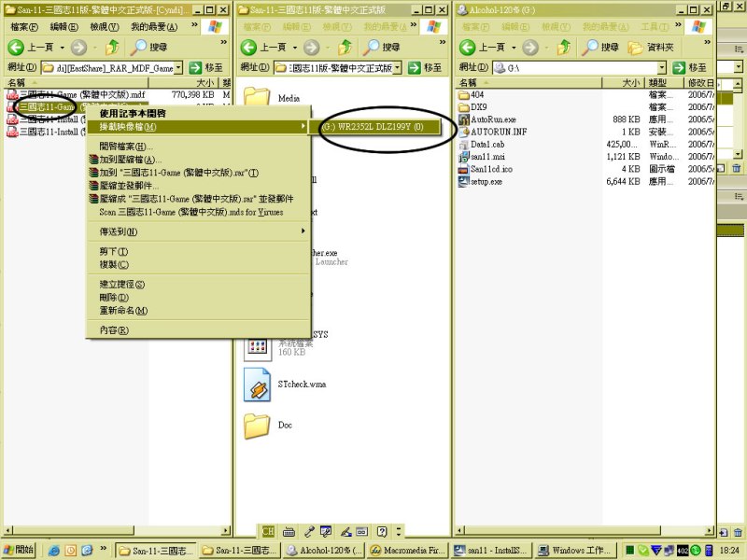
Task: Click 移至 Go button in G: window
Action: coord(690,67)
